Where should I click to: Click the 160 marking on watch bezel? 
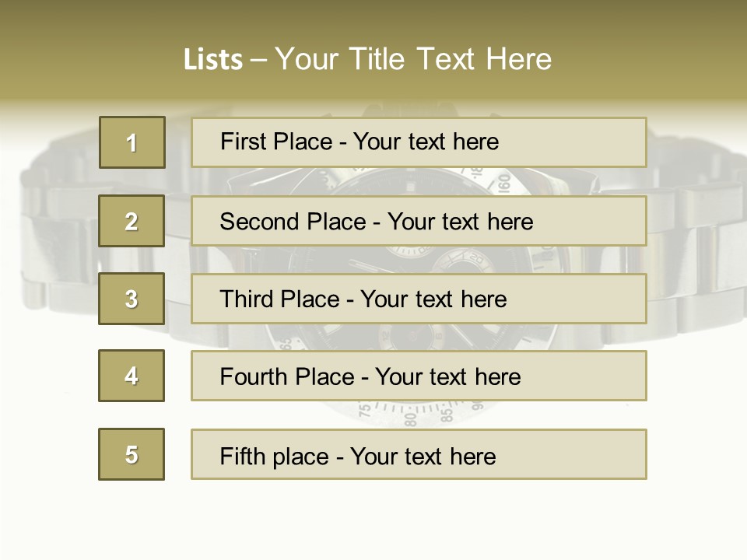tap(503, 183)
